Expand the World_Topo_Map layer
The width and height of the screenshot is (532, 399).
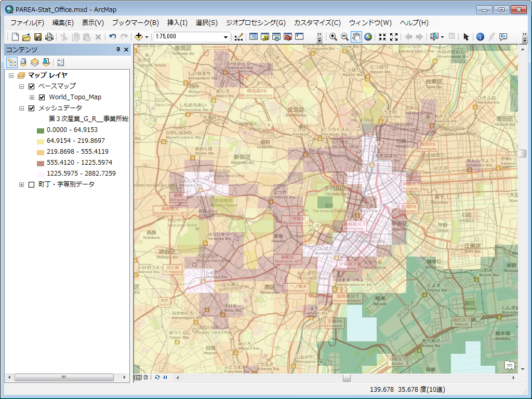[32, 97]
